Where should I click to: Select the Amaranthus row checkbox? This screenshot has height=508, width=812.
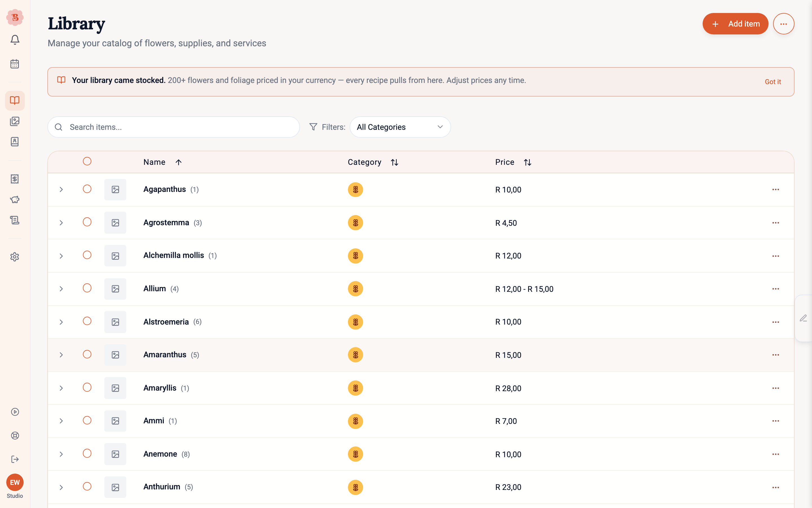pos(87,354)
